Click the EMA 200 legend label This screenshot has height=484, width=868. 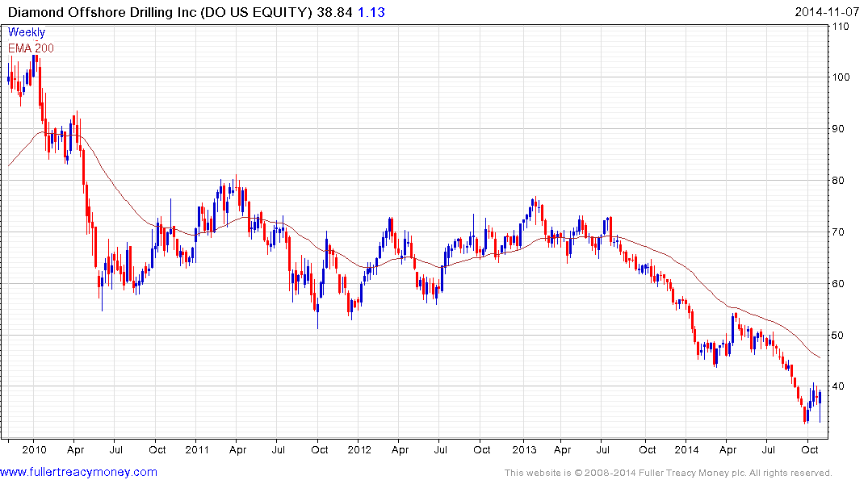point(31,48)
